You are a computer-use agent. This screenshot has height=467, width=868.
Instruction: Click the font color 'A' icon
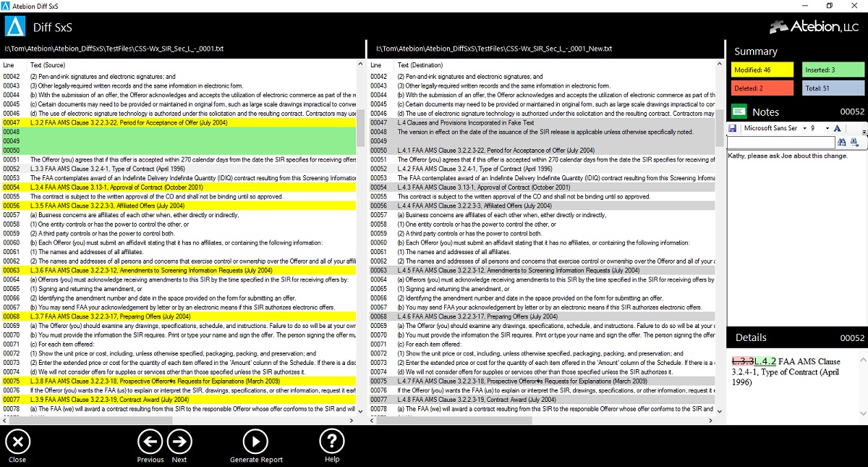[837, 128]
